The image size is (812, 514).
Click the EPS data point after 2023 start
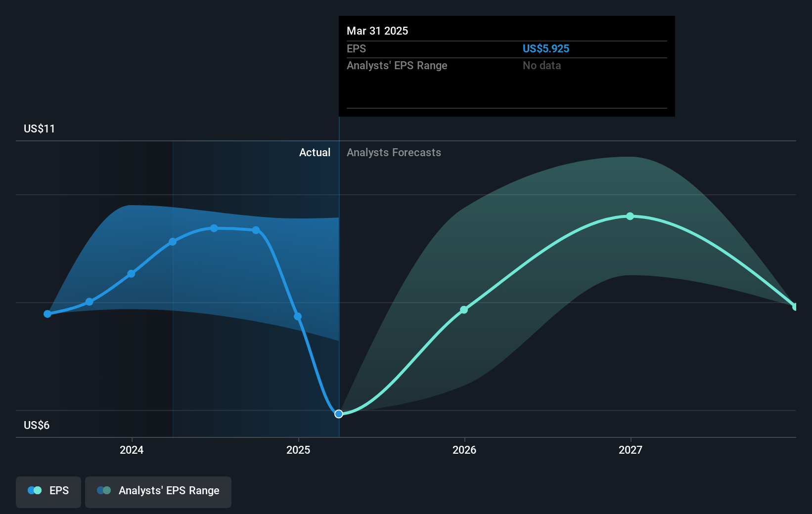[90, 301]
